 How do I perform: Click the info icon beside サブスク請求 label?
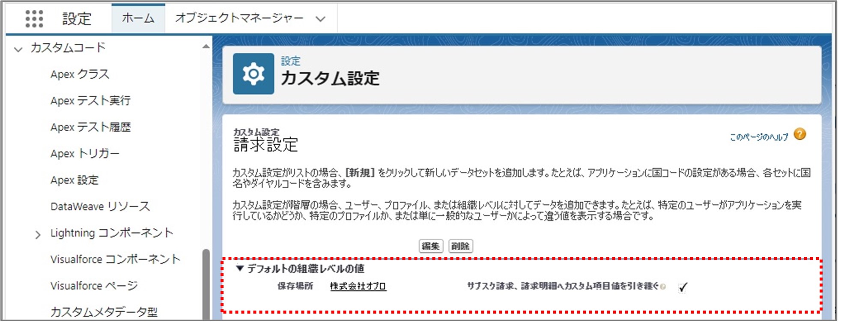(663, 287)
